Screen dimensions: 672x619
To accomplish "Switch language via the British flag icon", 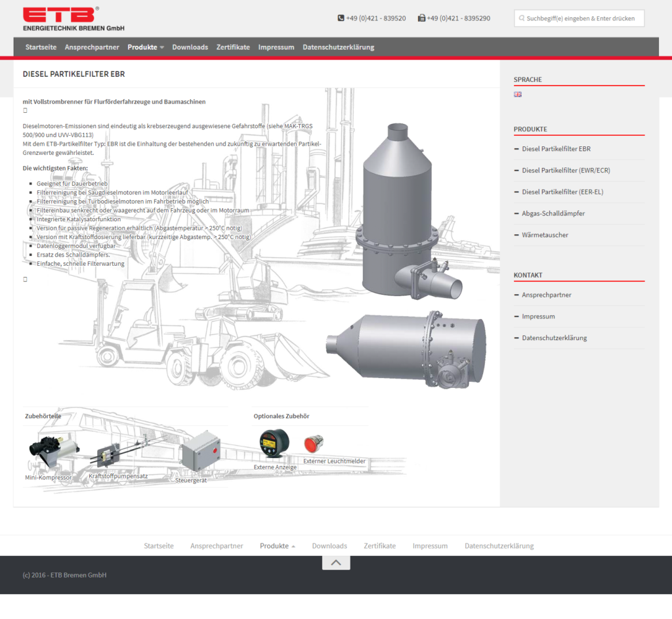I will point(518,95).
